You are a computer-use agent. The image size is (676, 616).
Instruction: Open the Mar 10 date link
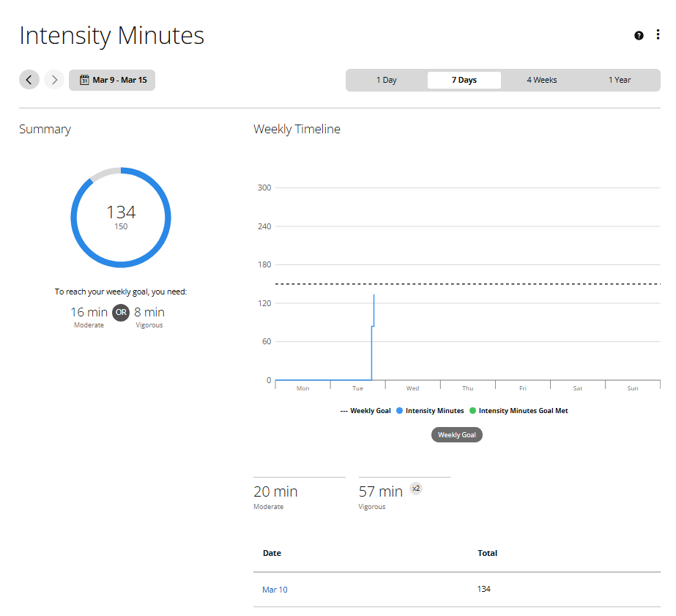tap(275, 590)
